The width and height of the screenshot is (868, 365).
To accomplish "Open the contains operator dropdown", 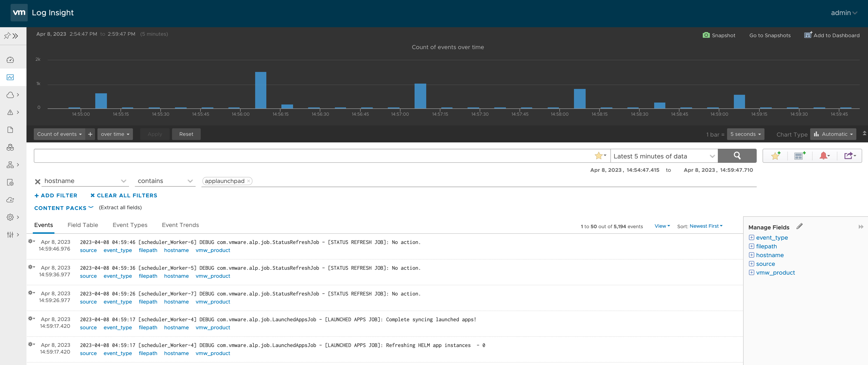I will [165, 181].
